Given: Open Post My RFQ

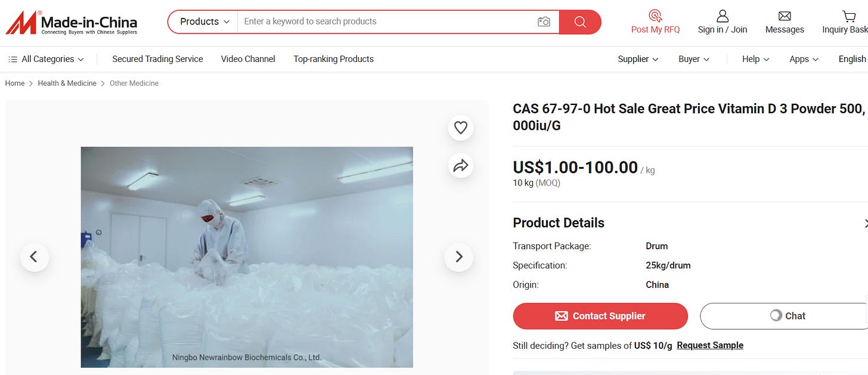Looking at the screenshot, I should click(655, 22).
